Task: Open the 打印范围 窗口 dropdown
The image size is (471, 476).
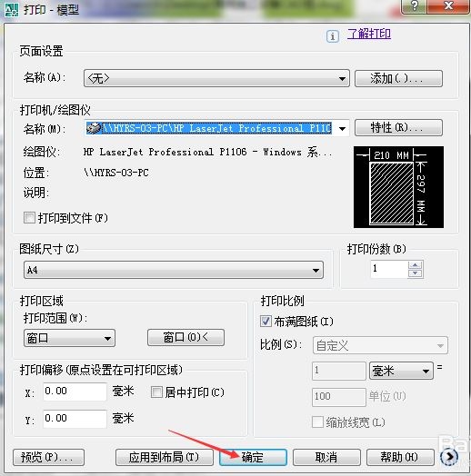Action: (x=69, y=338)
